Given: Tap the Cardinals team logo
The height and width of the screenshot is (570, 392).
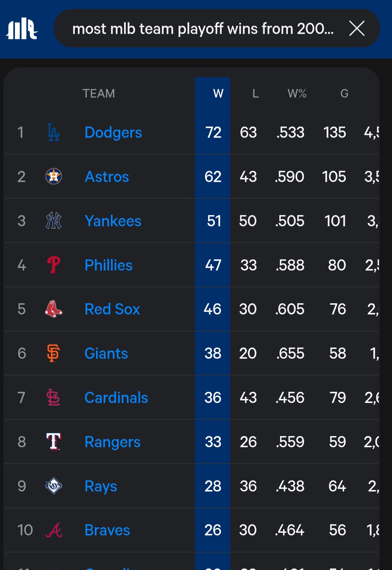Looking at the screenshot, I should tap(54, 397).
